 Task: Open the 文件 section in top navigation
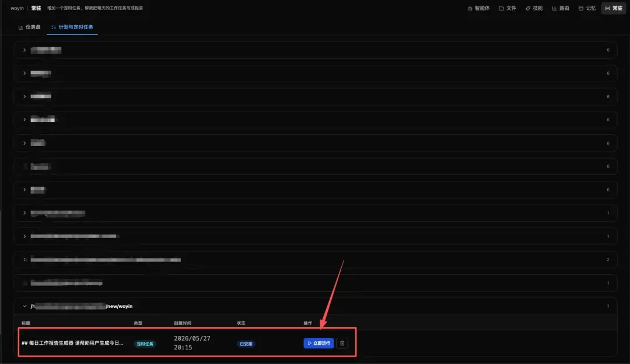point(508,8)
